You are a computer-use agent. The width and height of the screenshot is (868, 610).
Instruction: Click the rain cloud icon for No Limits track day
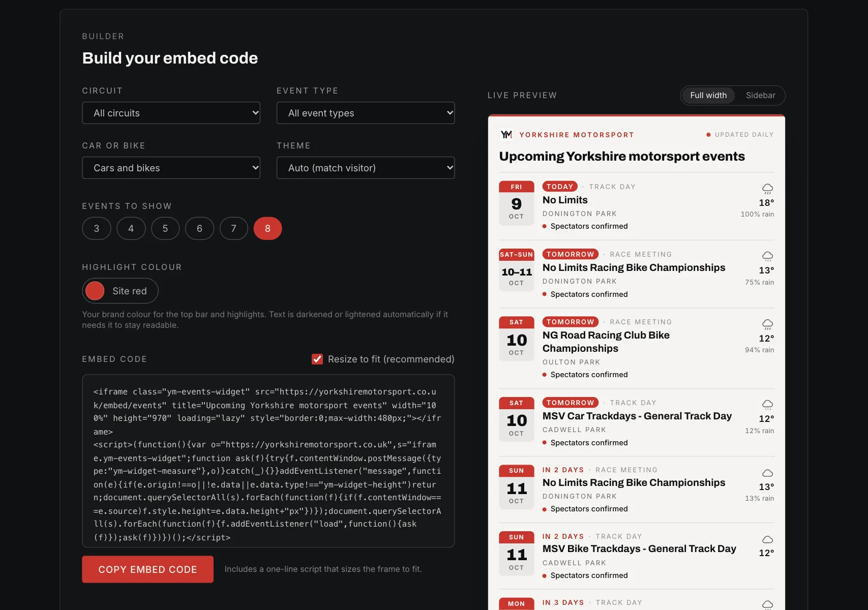point(767,189)
